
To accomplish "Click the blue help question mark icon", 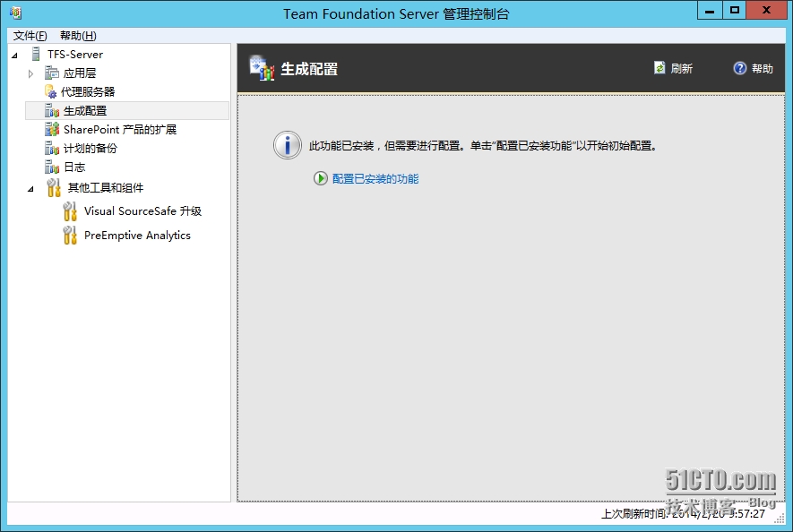I will (739, 68).
